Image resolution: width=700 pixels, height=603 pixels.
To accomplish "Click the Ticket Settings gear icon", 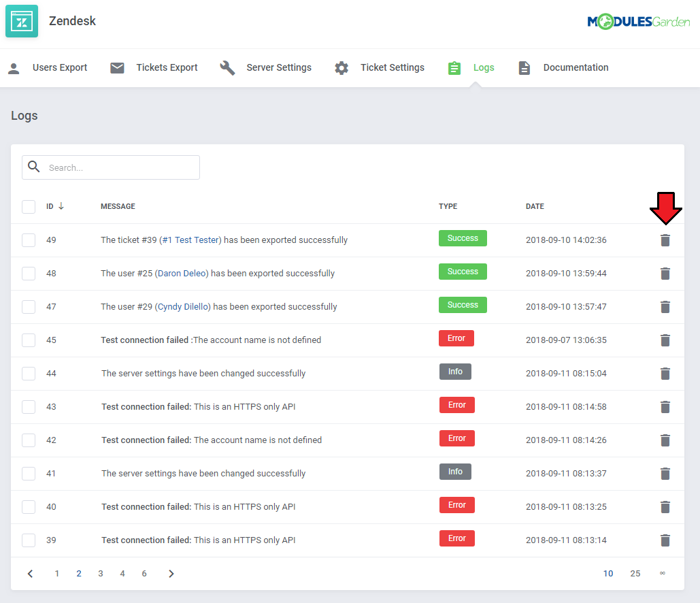I will (341, 68).
